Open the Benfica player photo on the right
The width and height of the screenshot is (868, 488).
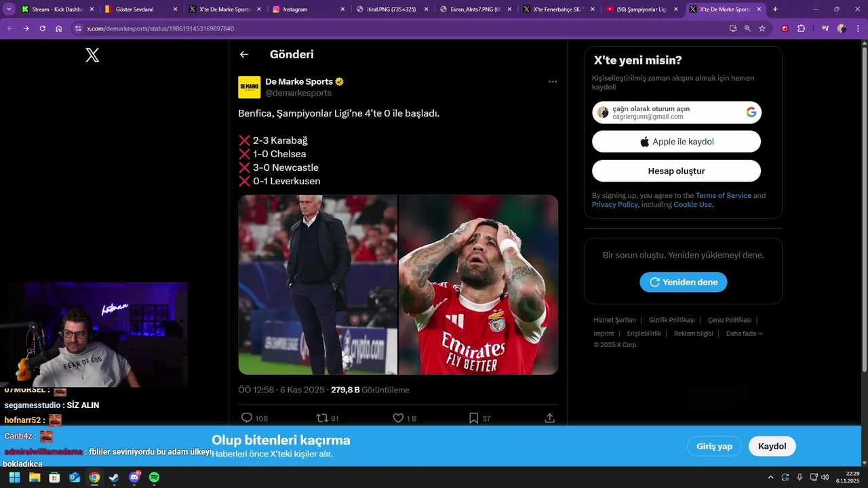coord(479,285)
